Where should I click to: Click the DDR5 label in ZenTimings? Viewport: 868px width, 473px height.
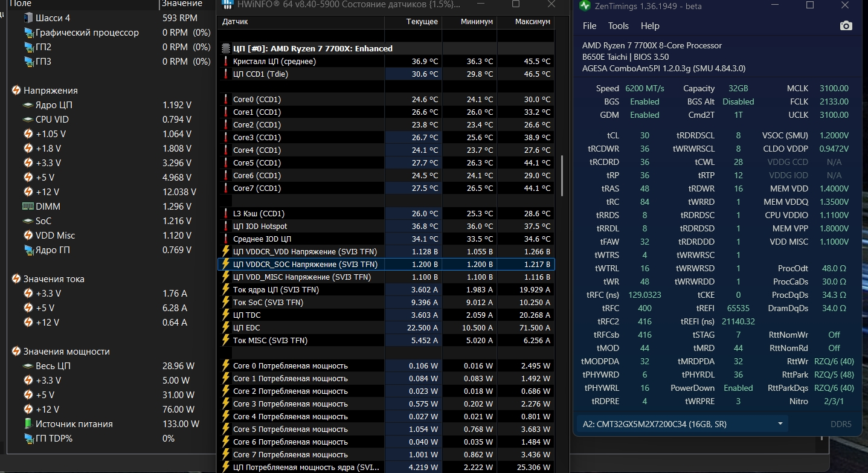click(841, 424)
